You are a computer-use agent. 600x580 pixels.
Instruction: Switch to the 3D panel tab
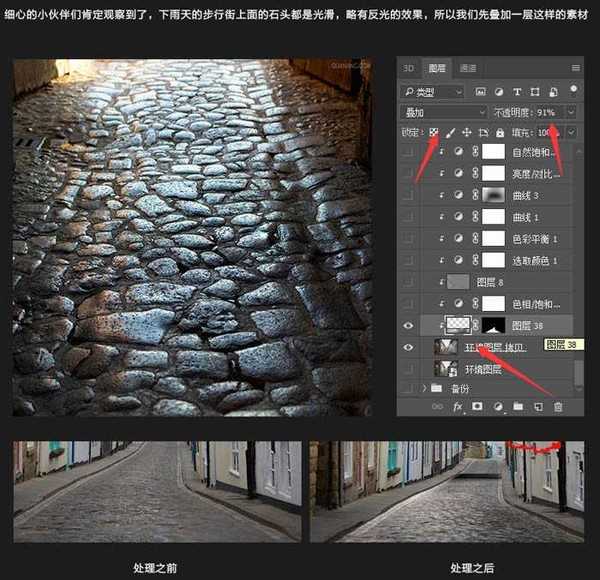click(409, 68)
